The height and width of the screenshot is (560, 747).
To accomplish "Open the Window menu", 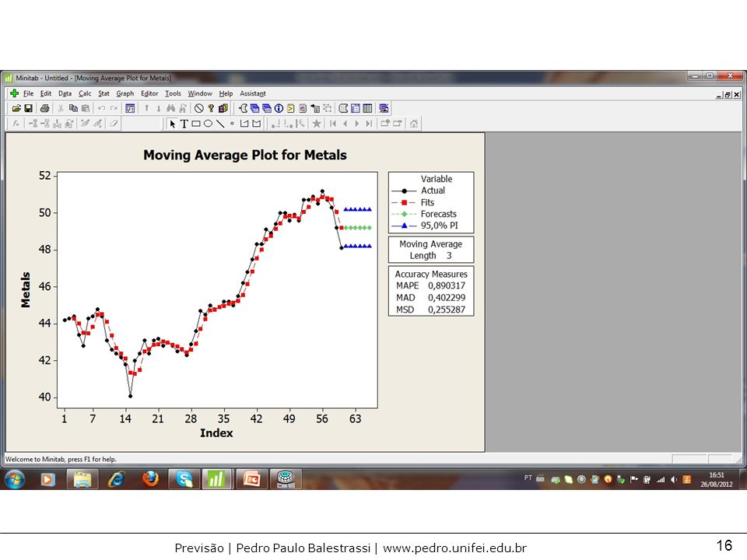I will click(x=200, y=94).
